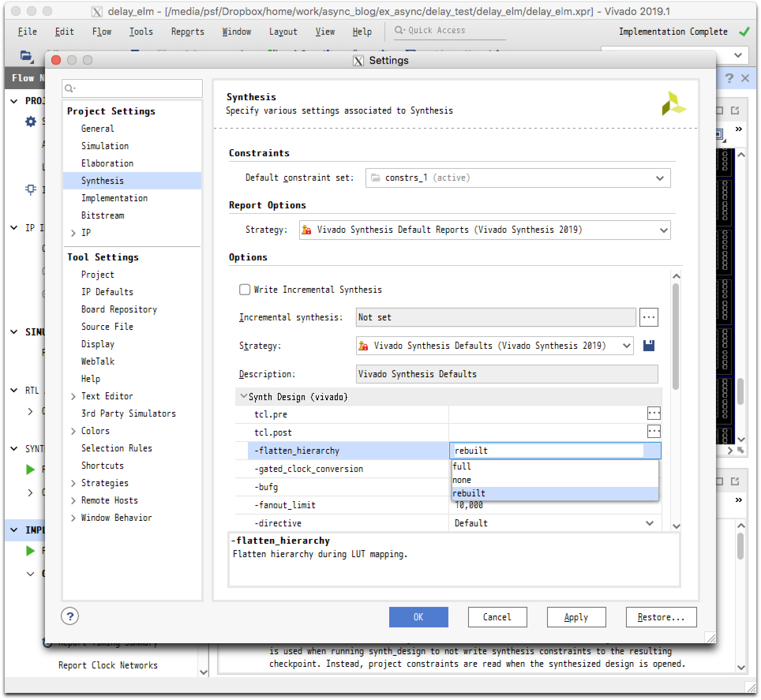Click the browse button for Incremental synthesis
The height and width of the screenshot is (700, 761).
coord(649,317)
